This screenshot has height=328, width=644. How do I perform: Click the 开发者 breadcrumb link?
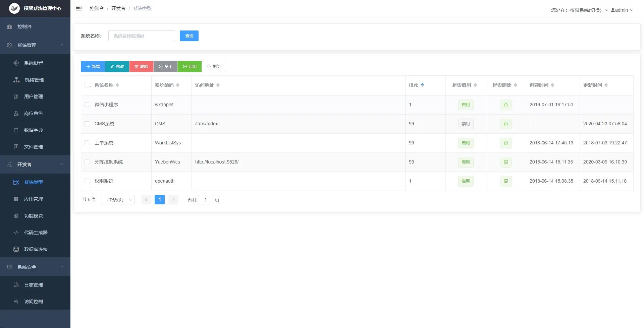click(118, 8)
